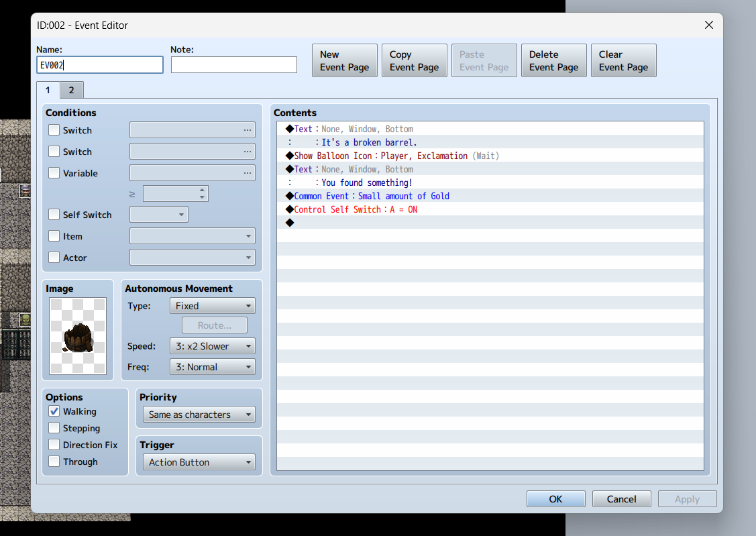Expand the Autonomous Movement Type dropdown
756x536 pixels.
pyautogui.click(x=212, y=306)
